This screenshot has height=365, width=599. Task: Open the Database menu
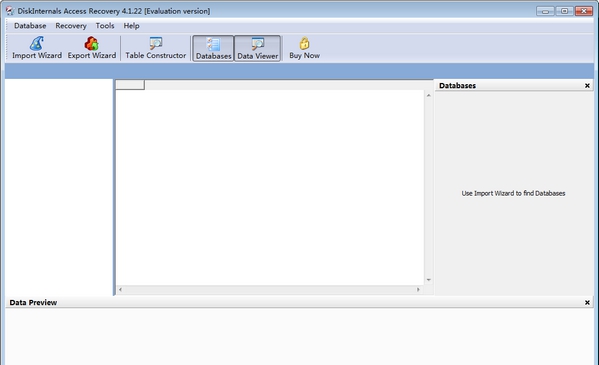coord(30,26)
